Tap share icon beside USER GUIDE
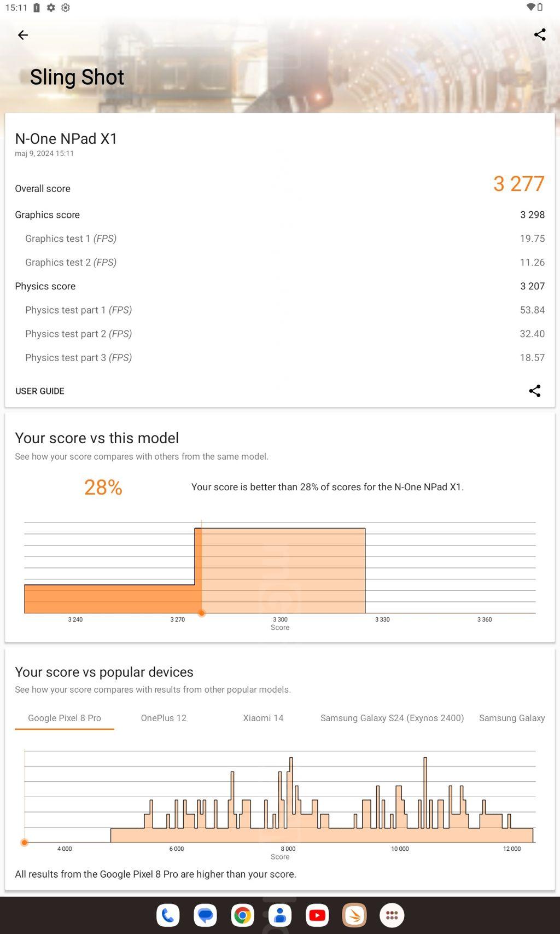Viewport: 560px width, 934px height. click(534, 391)
